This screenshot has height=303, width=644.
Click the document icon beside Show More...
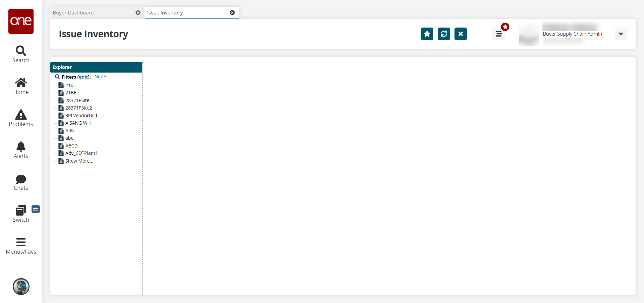pyautogui.click(x=61, y=161)
